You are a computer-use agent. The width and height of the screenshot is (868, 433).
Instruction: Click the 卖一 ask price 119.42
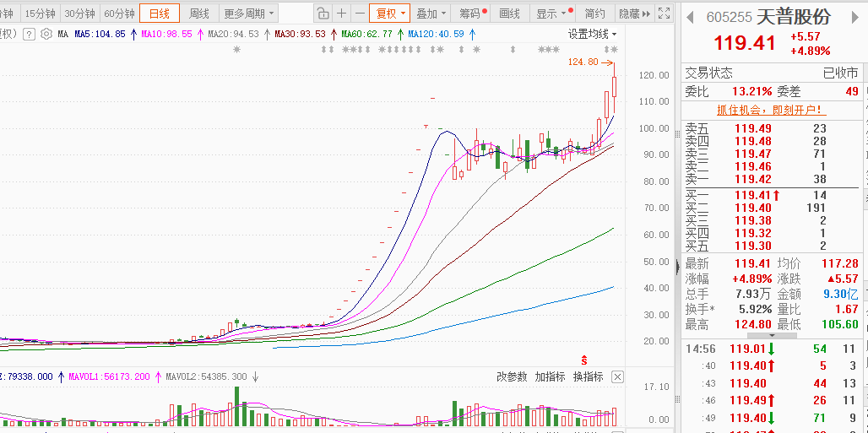[753, 180]
